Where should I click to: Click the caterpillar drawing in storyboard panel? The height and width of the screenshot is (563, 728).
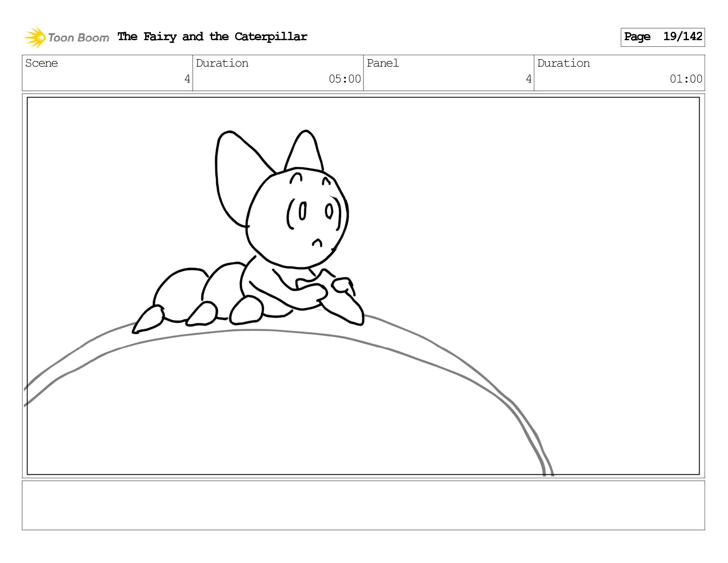[248, 232]
